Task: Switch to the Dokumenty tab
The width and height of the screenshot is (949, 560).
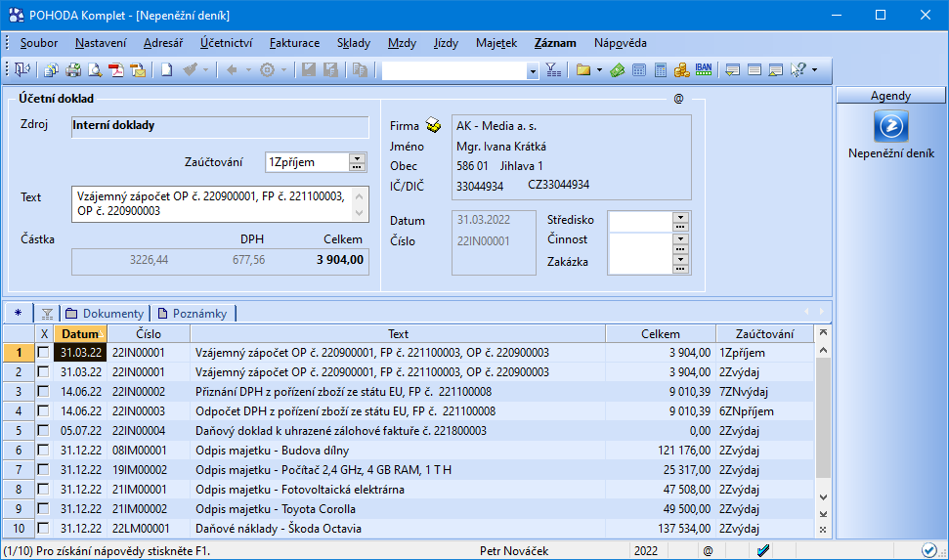Action: pyautogui.click(x=106, y=313)
